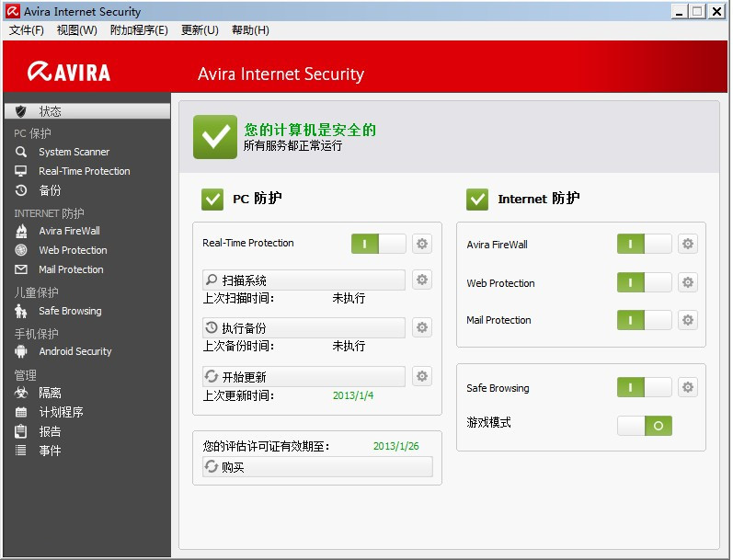
Task: Click 开始更新 start update button
Action: click(304, 376)
